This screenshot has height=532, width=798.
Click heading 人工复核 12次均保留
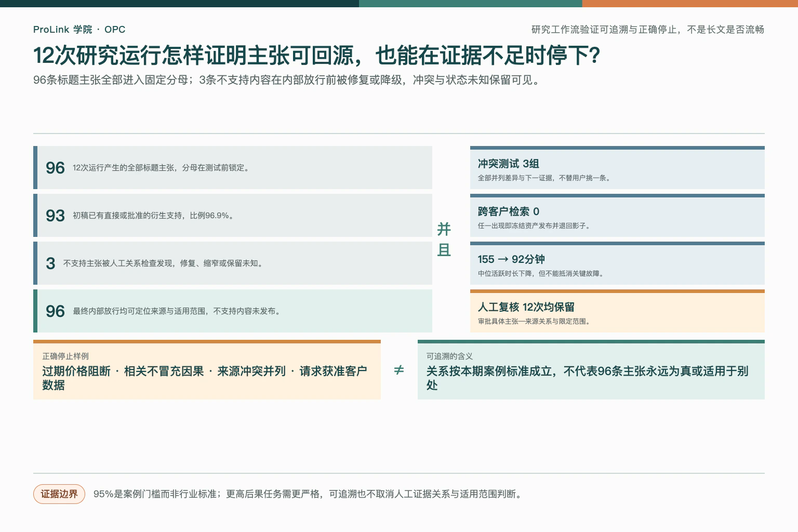(526, 307)
